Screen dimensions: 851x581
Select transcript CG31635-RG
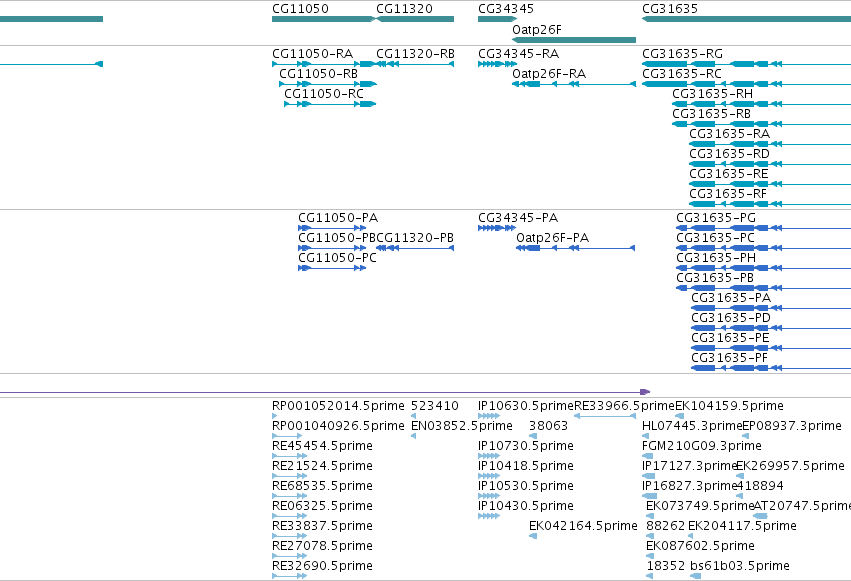click(x=682, y=54)
